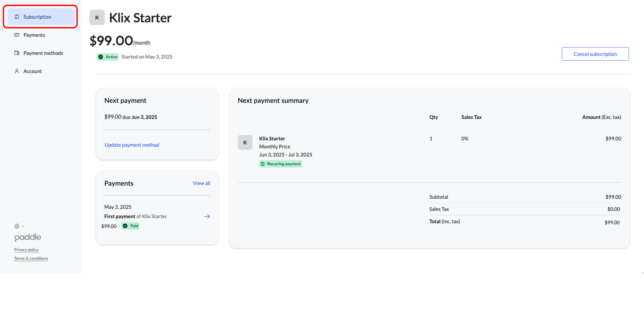Click the '0%' sales tax value
Viewport: 644px width, 311px height.
coord(465,139)
